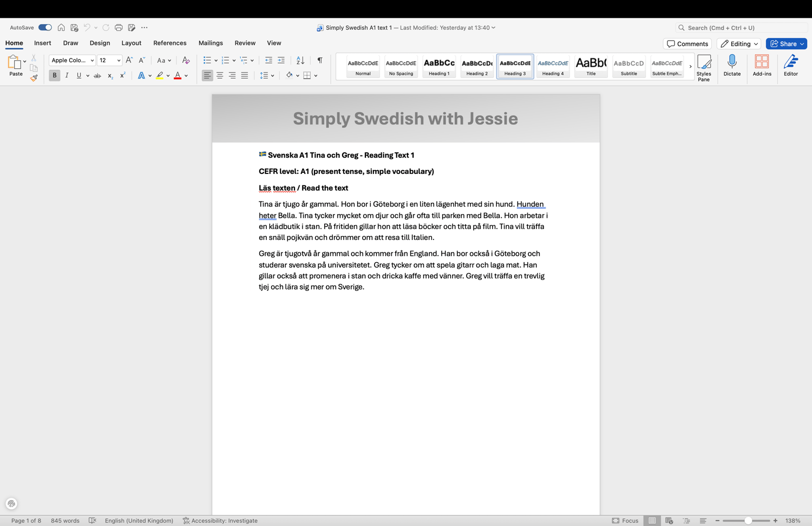The height and width of the screenshot is (526, 812).
Task: Toggle Italic formatting button
Action: [67, 75]
